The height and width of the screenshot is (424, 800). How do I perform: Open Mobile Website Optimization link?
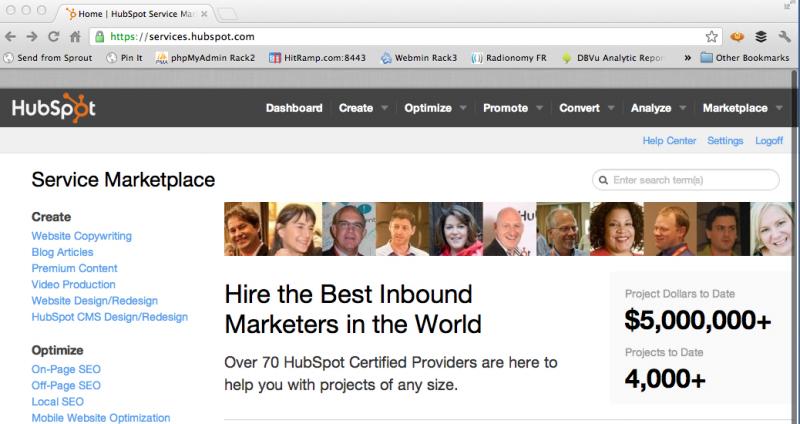tap(101, 418)
